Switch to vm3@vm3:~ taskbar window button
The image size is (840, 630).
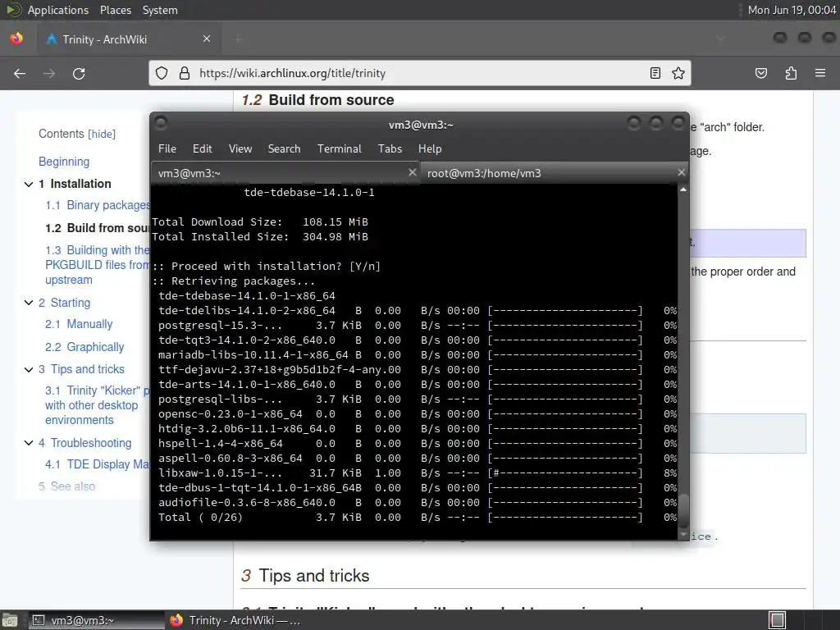pyautogui.click(x=97, y=620)
